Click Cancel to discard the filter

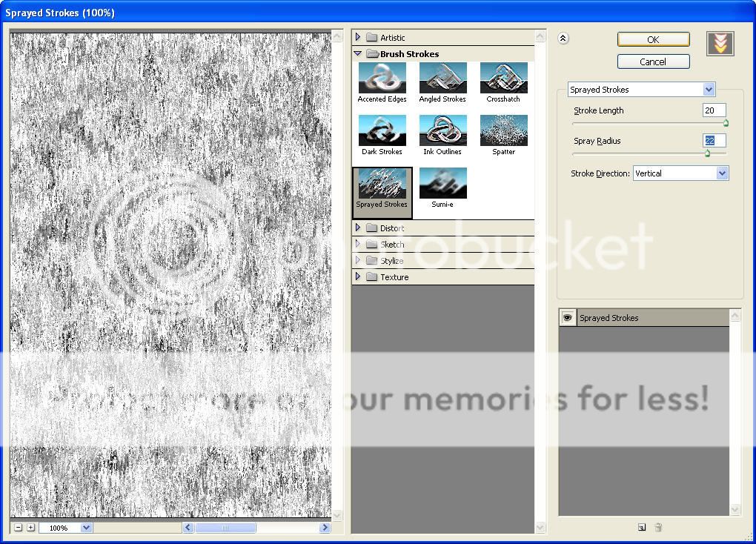pyautogui.click(x=653, y=62)
